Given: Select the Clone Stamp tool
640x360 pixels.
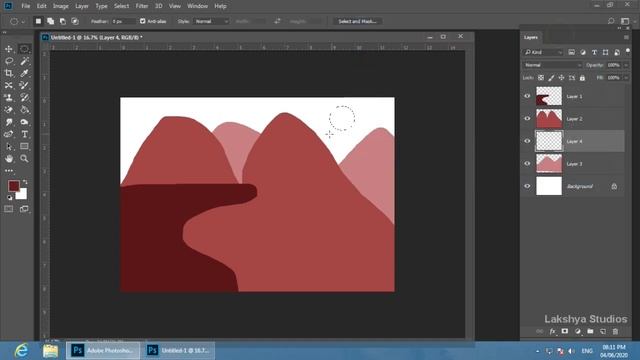Looking at the screenshot, I should tap(9, 98).
